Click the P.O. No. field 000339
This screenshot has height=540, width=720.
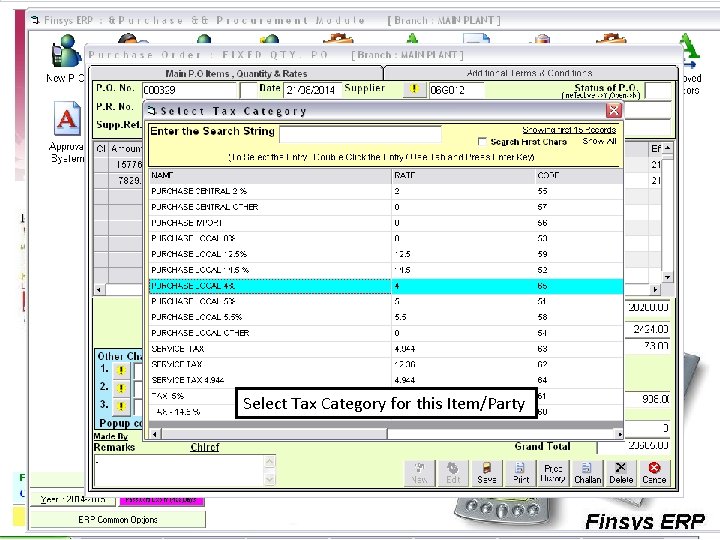[189, 90]
